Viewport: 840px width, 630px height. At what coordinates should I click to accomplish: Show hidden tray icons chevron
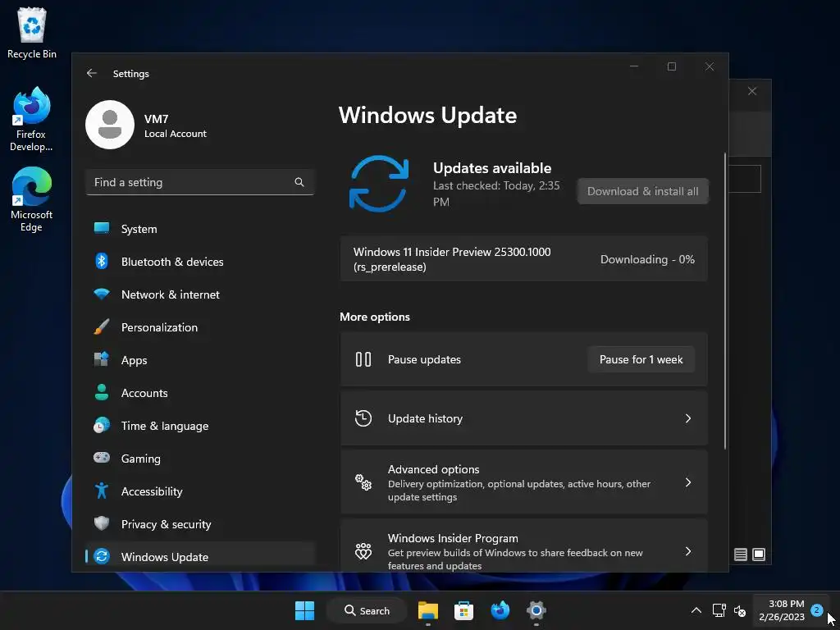696,610
